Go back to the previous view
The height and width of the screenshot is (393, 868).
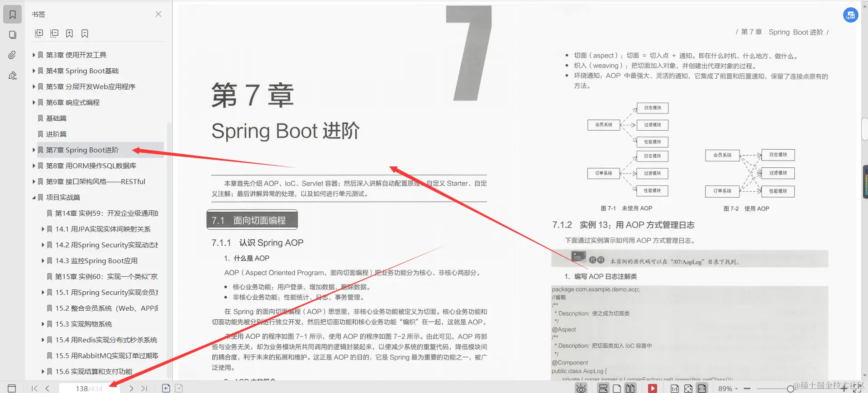pyautogui.click(x=166, y=388)
